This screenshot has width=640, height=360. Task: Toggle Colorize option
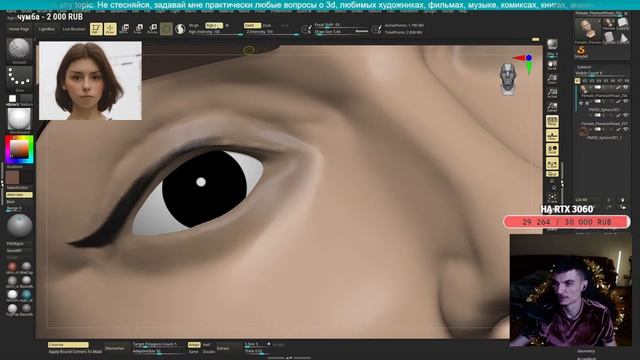[x=68, y=345]
